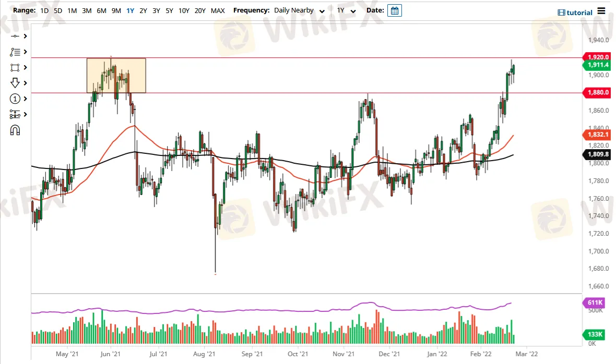Select the measurement levels tool icon

tap(15, 115)
